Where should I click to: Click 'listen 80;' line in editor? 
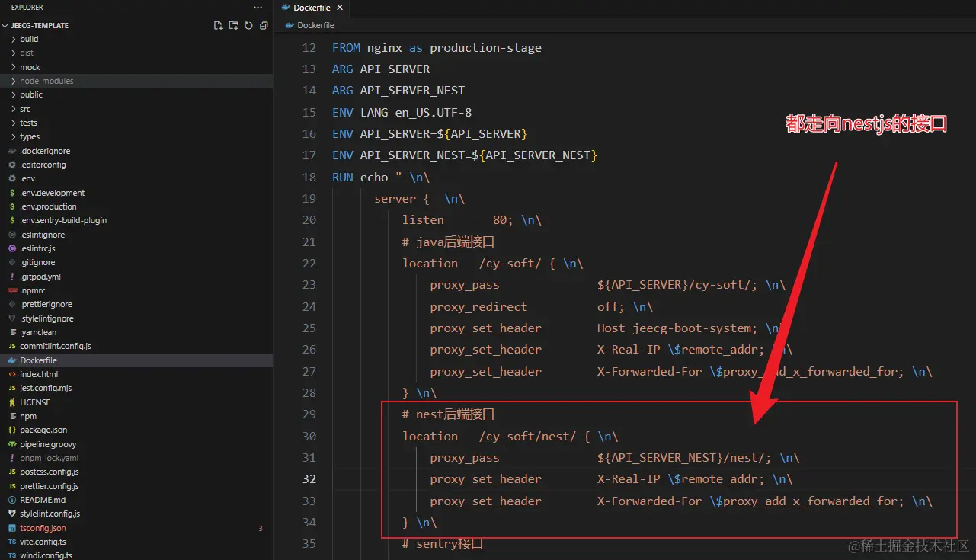(472, 220)
